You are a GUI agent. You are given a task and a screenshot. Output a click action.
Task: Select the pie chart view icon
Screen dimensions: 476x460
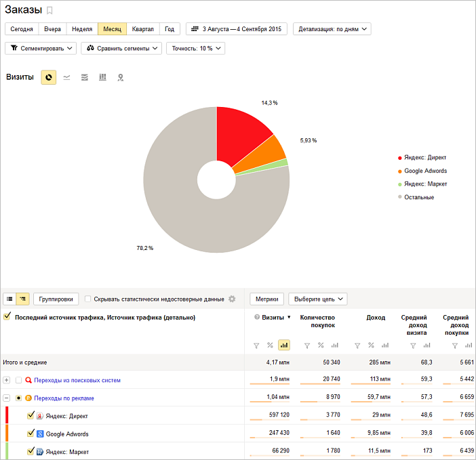tap(49, 77)
